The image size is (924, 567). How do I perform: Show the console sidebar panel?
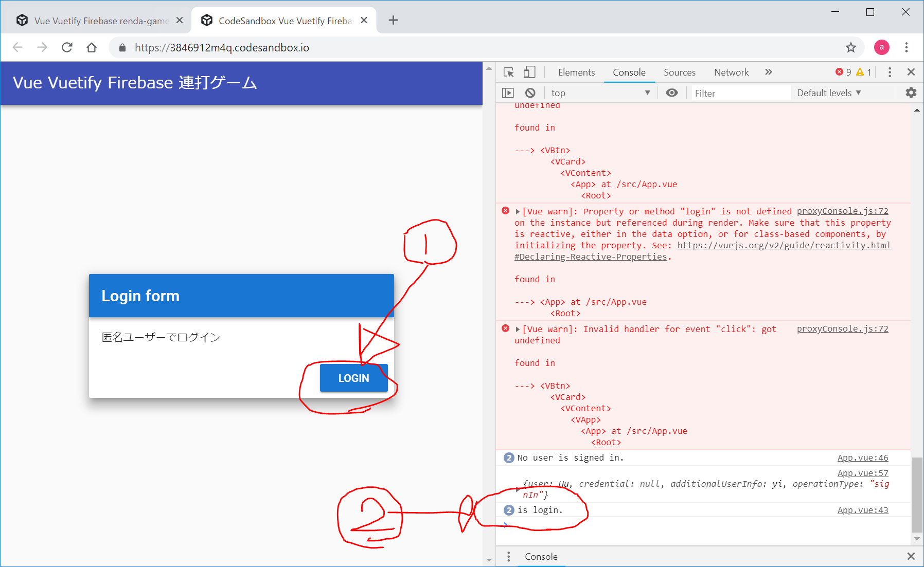[x=508, y=93]
